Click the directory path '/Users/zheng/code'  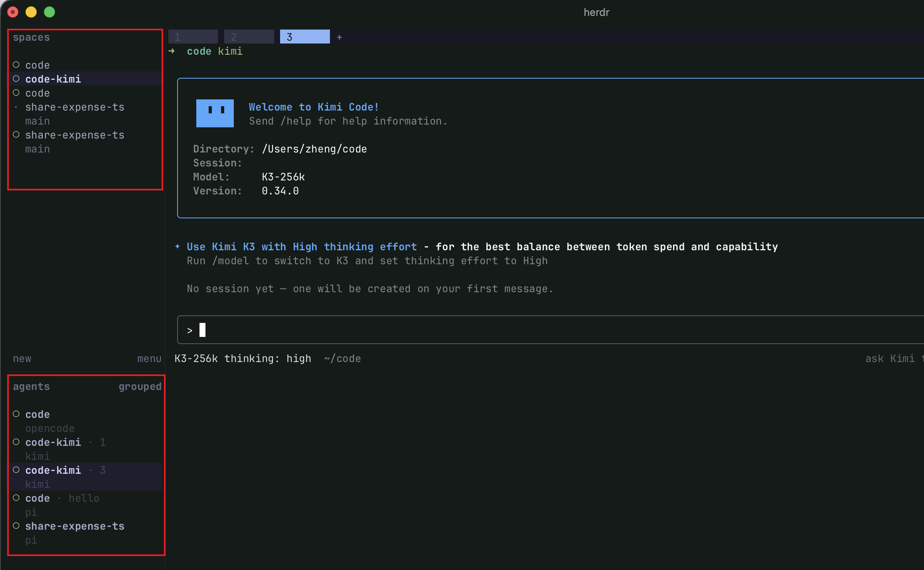[314, 149]
